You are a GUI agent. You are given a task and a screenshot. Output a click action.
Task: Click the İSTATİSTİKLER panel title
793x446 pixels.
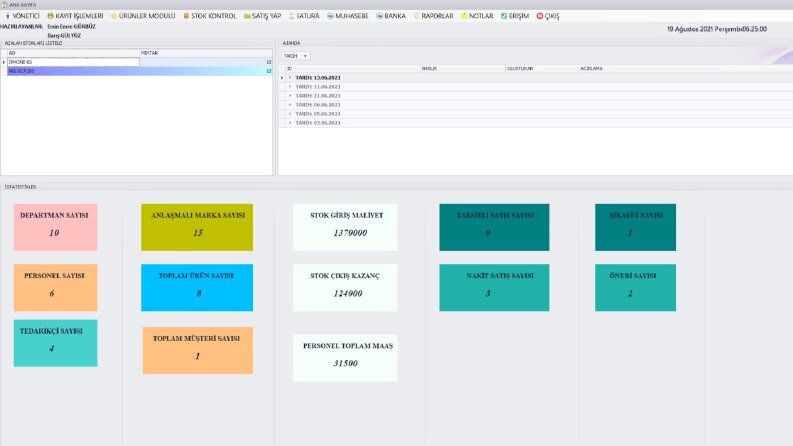point(20,187)
